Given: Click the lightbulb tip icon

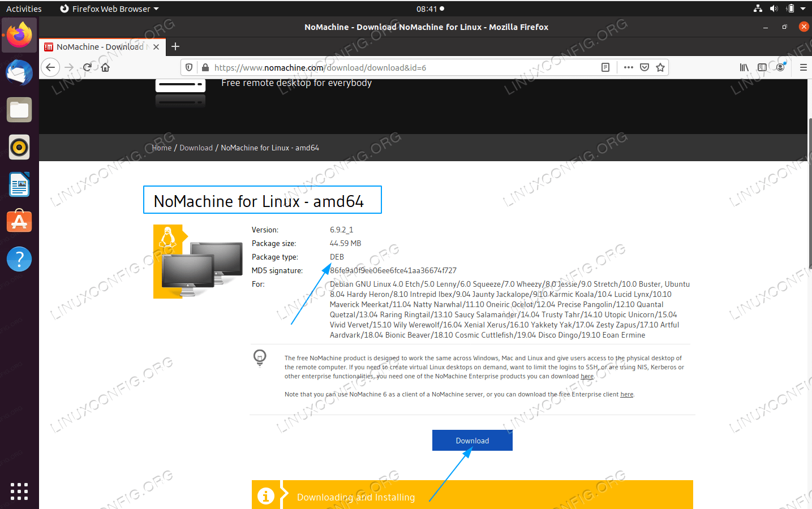Looking at the screenshot, I should point(260,357).
